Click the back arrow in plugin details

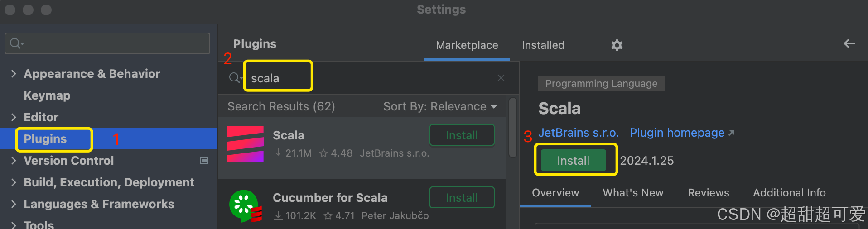pos(849,43)
